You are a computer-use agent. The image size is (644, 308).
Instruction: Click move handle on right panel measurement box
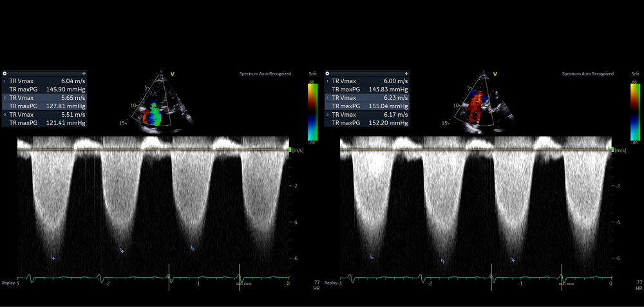(x=406, y=74)
